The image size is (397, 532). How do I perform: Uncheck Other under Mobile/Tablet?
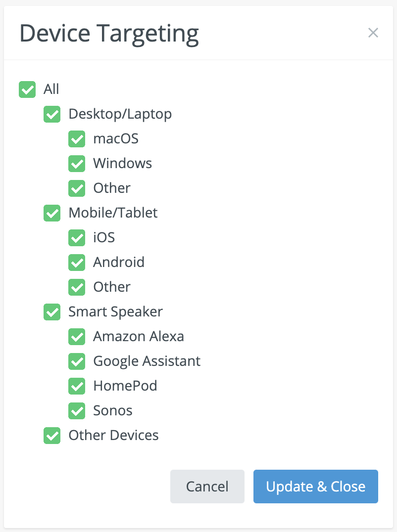[77, 287]
